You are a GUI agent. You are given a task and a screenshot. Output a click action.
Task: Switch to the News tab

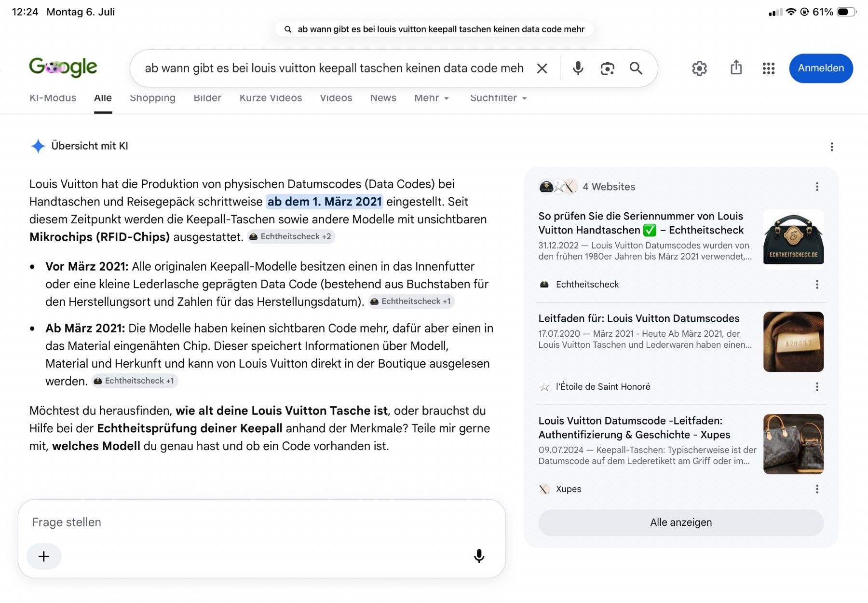383,98
